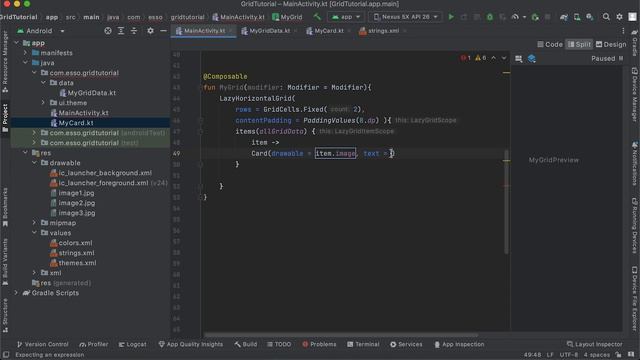Jump to next highlighted error arrow
Image resolution: width=640 pixels, height=360 pixels.
point(504,58)
